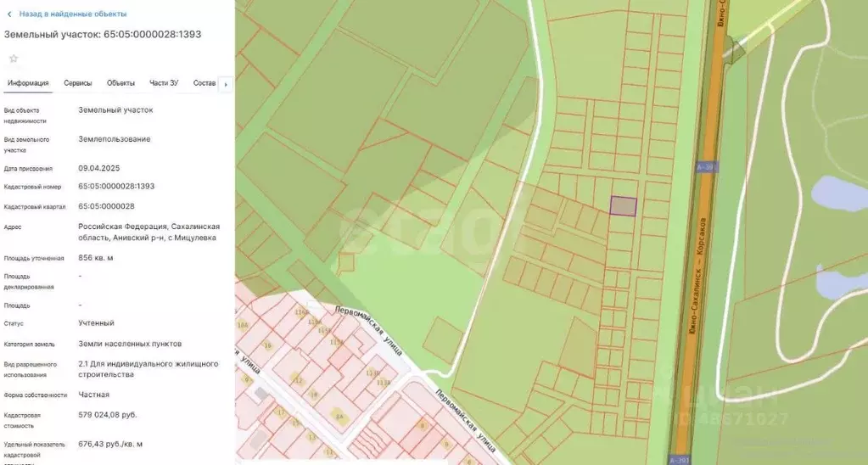Click the highlighted purple parcel on the map
Viewport: 868px width, 465px height.
(623, 206)
